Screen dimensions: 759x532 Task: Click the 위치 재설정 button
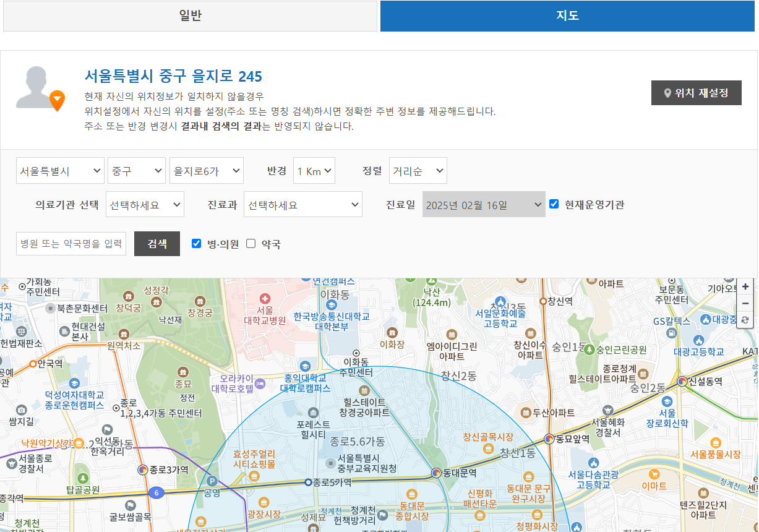(697, 93)
